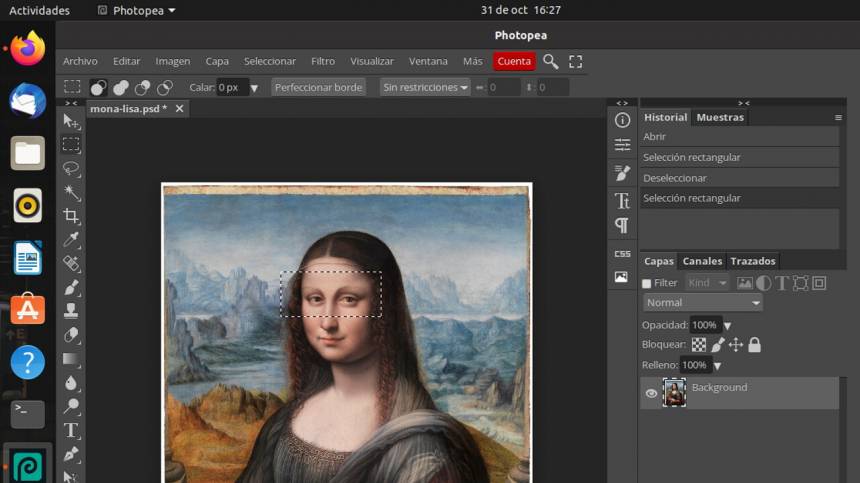Revert to Abrir history step
860x483 pixels.
739,137
